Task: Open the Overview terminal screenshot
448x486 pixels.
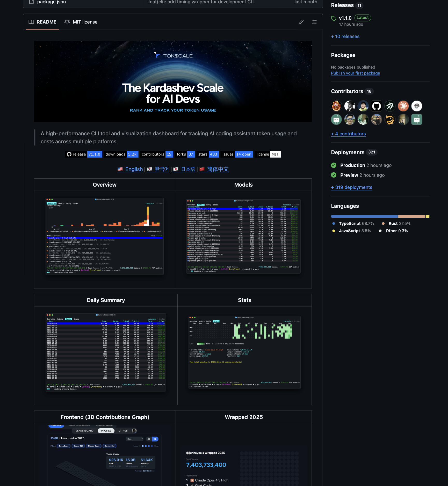Action: point(105,236)
